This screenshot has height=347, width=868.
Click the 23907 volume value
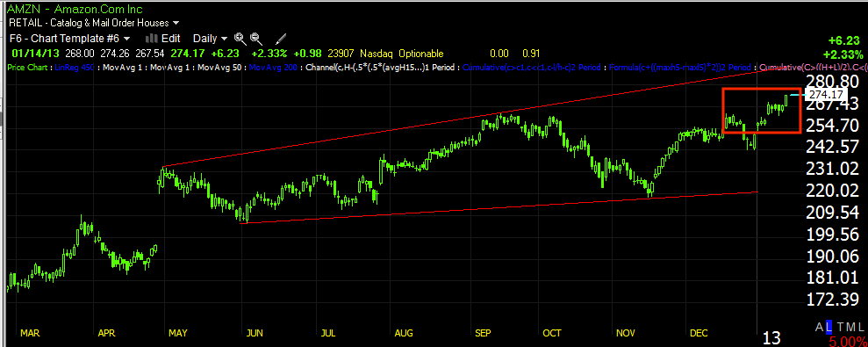tap(341, 54)
